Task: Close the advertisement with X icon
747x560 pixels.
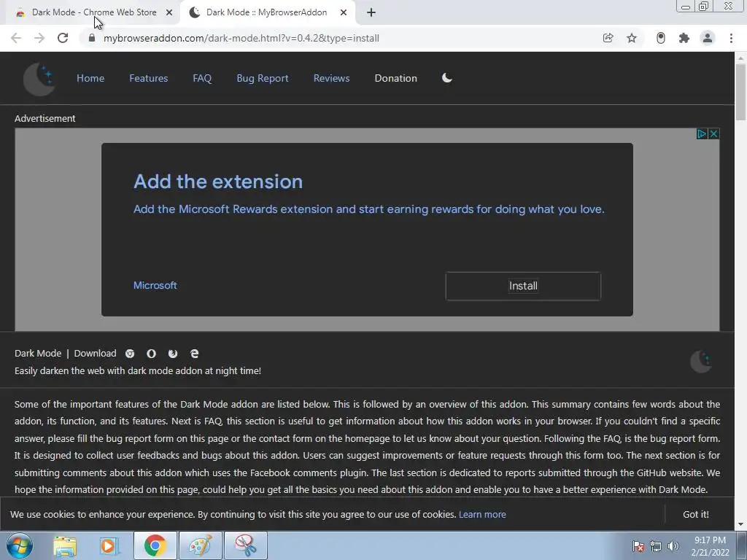Action: 713,134
